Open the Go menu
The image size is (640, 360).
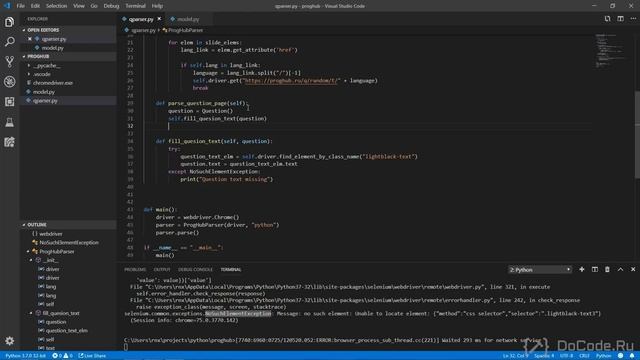[94, 6]
